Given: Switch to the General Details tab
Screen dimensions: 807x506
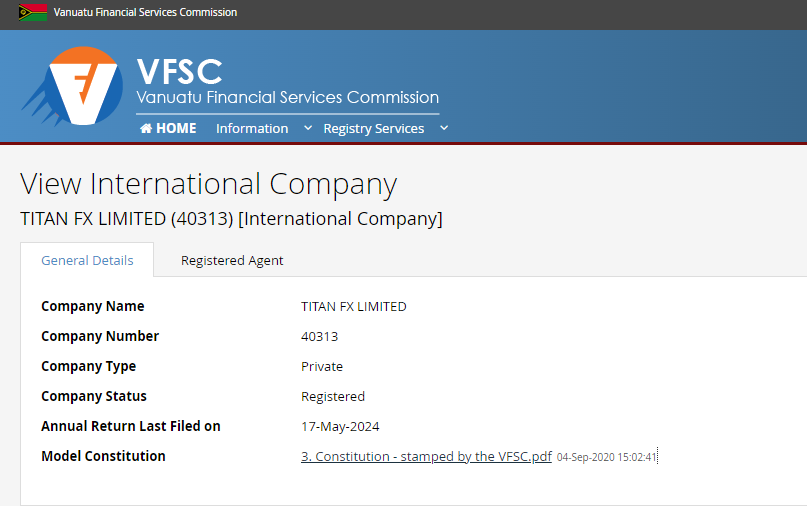Looking at the screenshot, I should coord(87,260).
